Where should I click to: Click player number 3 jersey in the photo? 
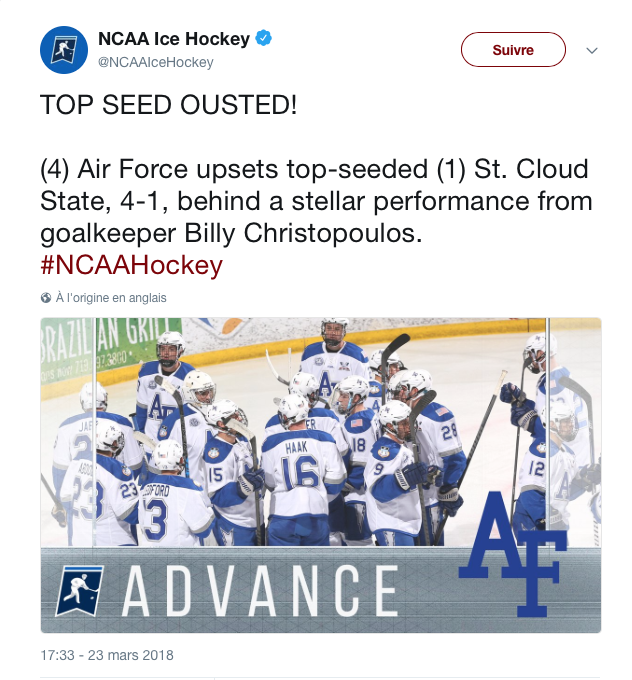174,510
